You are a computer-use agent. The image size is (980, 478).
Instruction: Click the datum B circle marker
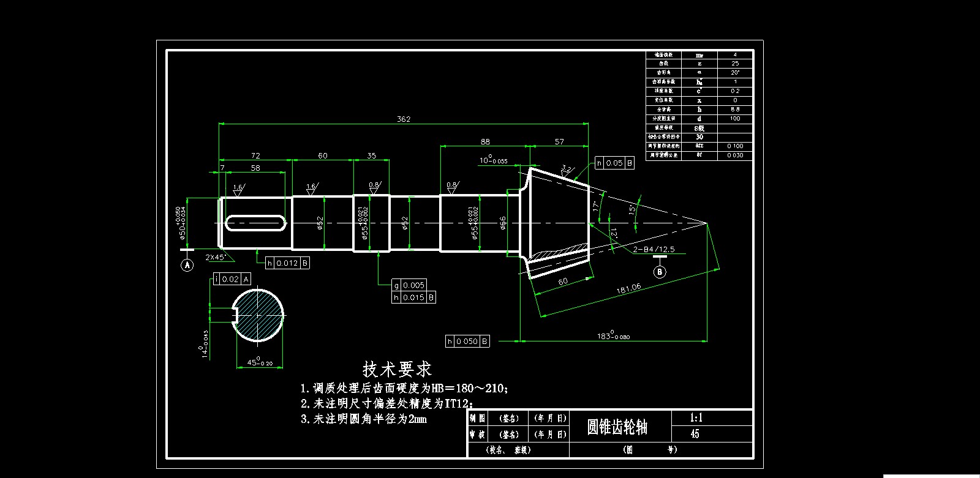pos(660,272)
